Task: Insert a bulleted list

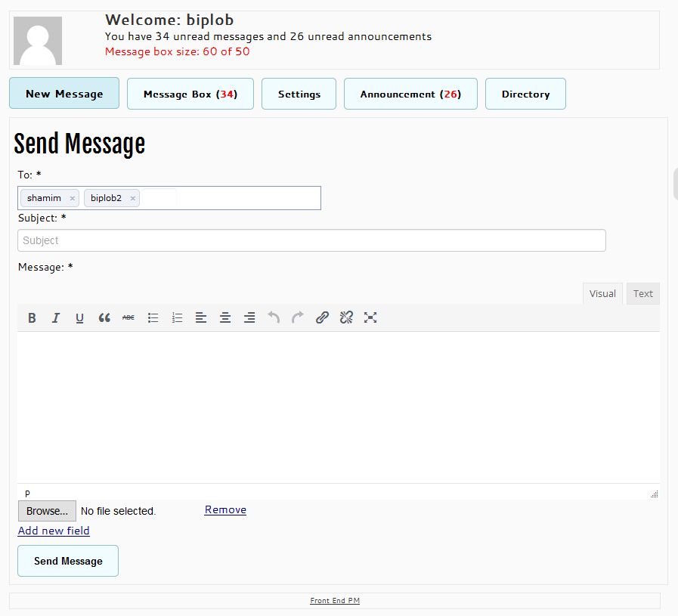Action: pos(153,318)
